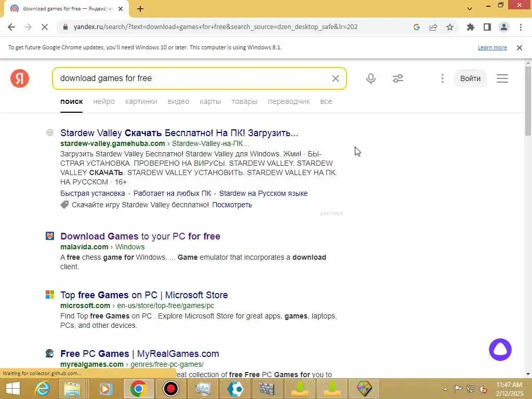Click the Посмотреть link
532x399 pixels.
[x=232, y=205]
